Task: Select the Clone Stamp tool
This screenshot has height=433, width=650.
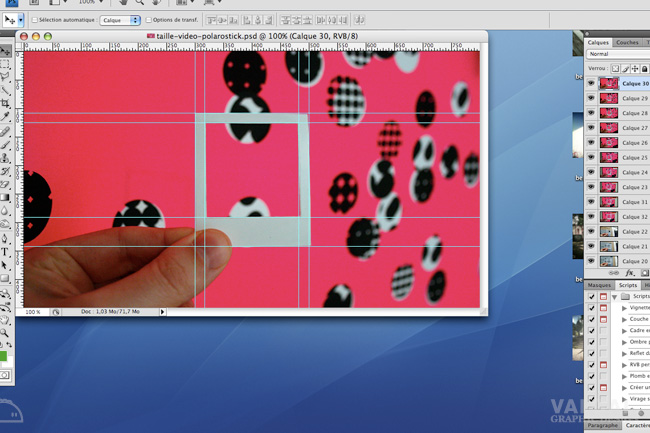Action: [5, 158]
